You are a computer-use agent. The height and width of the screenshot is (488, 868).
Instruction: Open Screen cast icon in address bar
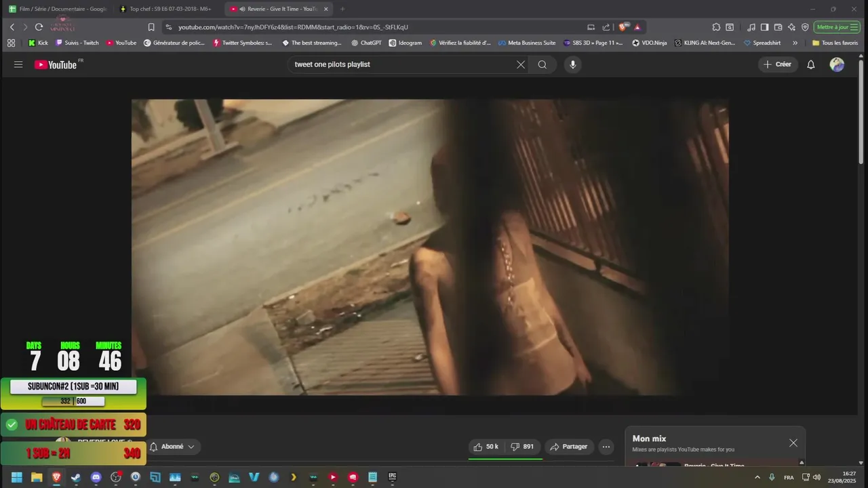591,27
